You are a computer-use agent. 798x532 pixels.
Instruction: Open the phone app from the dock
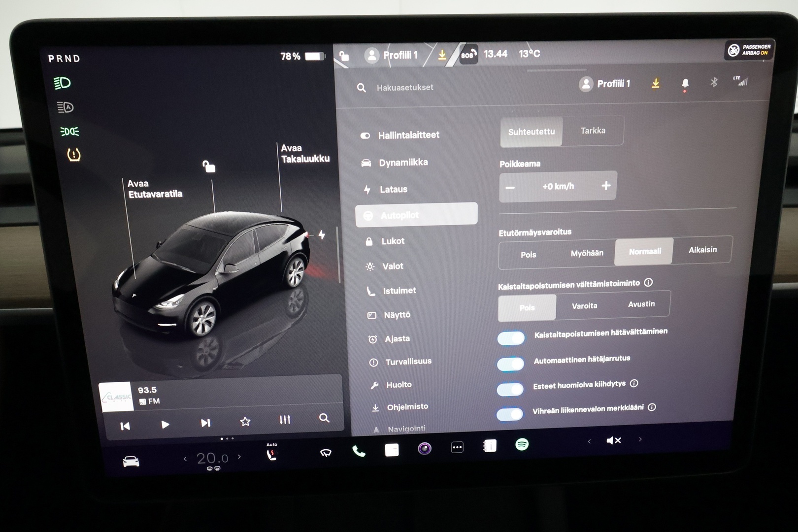click(358, 450)
